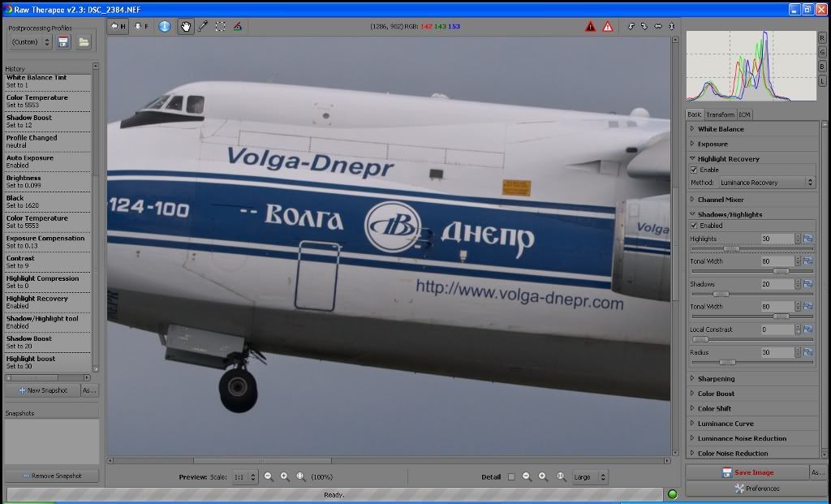The height and width of the screenshot is (504, 831).
Task: Flip the image horizontally
Action: pyautogui.click(x=657, y=26)
